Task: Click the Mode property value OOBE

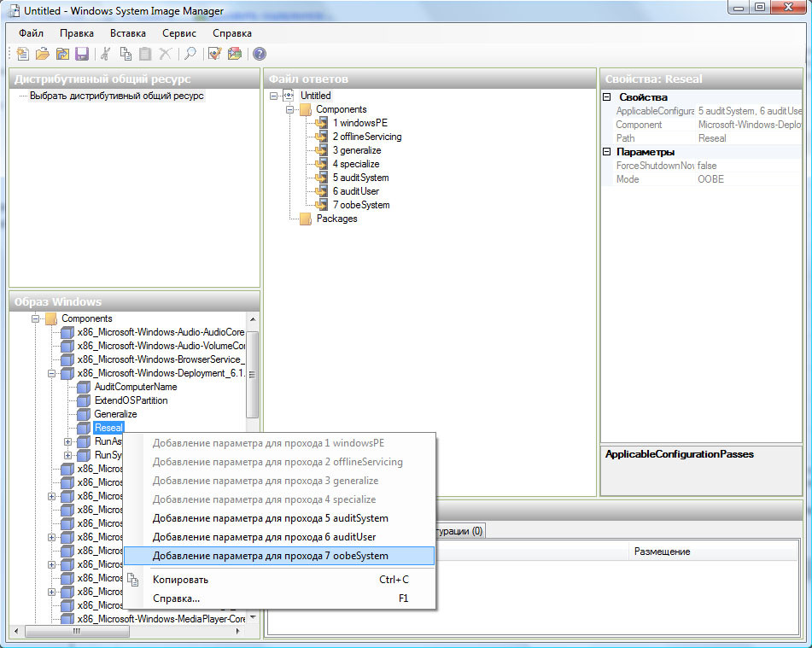Action: click(710, 179)
